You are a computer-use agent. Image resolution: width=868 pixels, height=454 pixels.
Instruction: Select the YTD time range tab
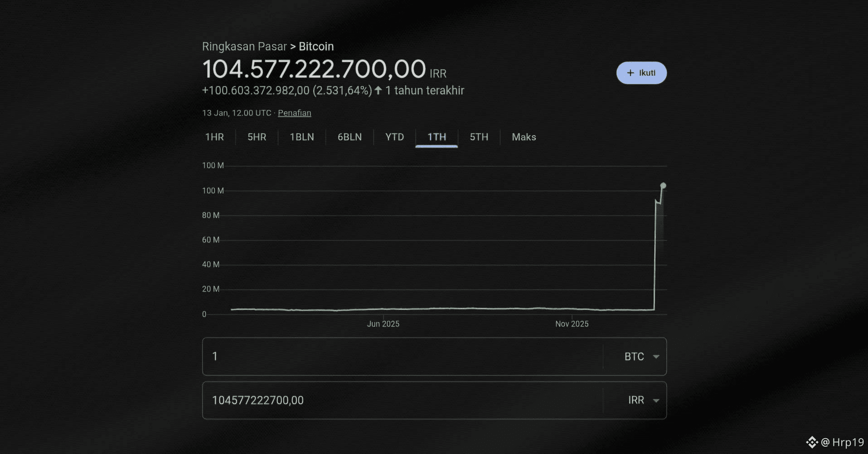click(394, 137)
